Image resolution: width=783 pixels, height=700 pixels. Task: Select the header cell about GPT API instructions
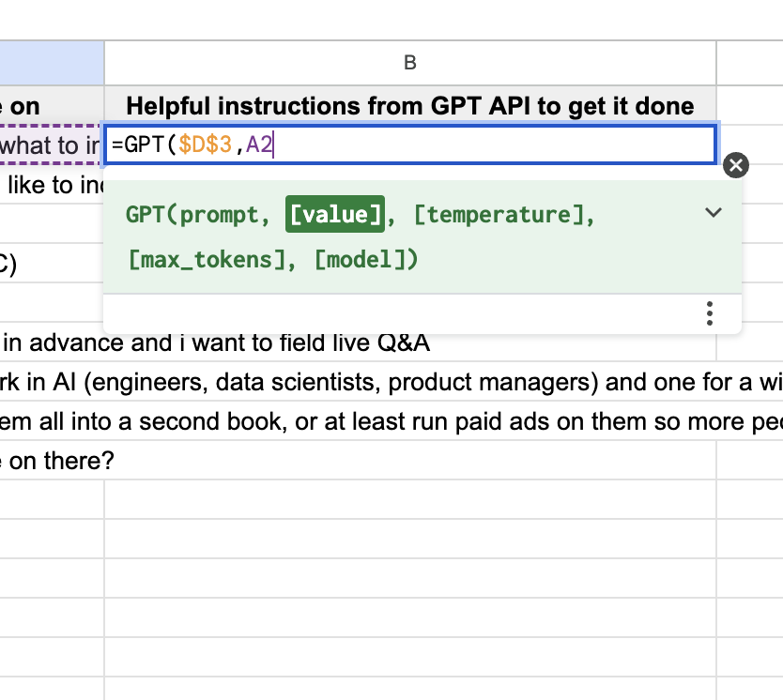[x=408, y=105]
